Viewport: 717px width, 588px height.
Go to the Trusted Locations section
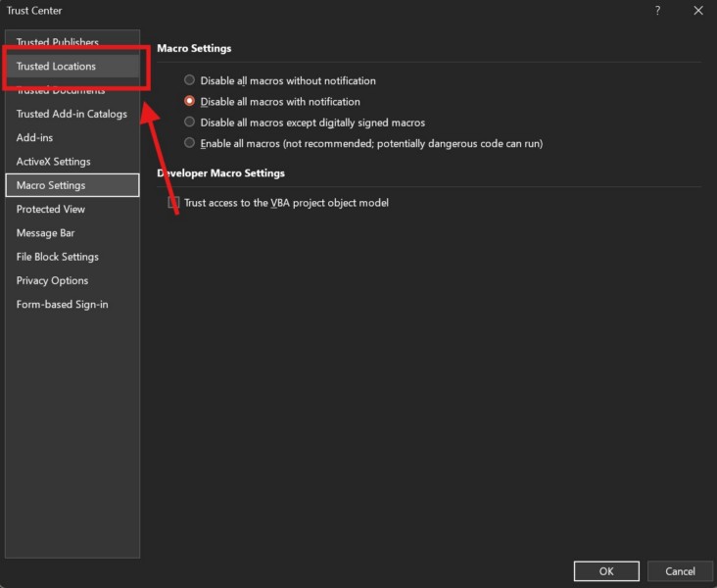56,67
